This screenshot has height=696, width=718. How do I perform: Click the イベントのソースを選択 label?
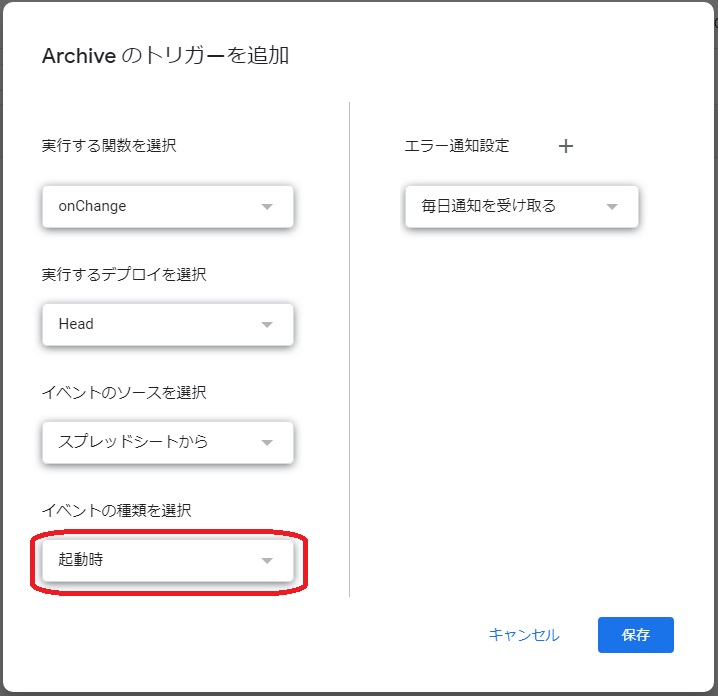point(124,392)
